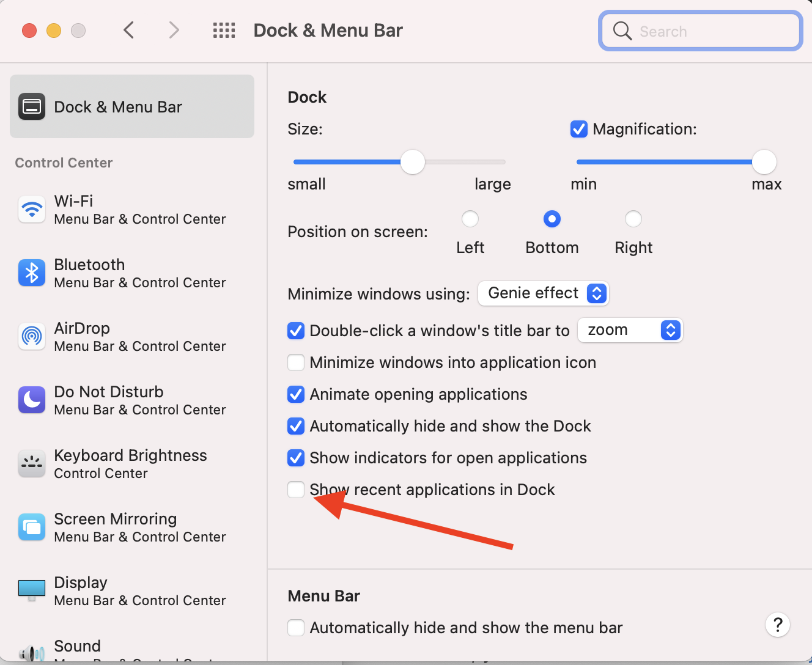Check Minimize windows into application icon
Screen dimensions: 812x665
pyautogui.click(x=296, y=362)
